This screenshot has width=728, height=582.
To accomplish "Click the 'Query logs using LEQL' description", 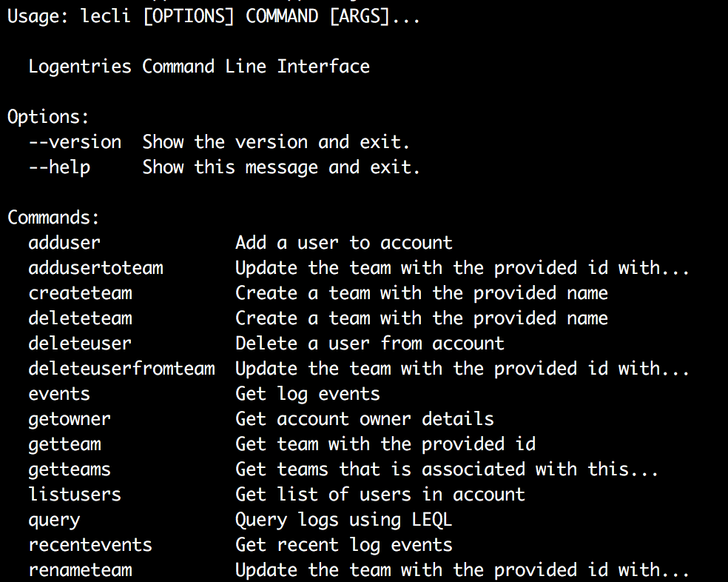I will tap(343, 520).
